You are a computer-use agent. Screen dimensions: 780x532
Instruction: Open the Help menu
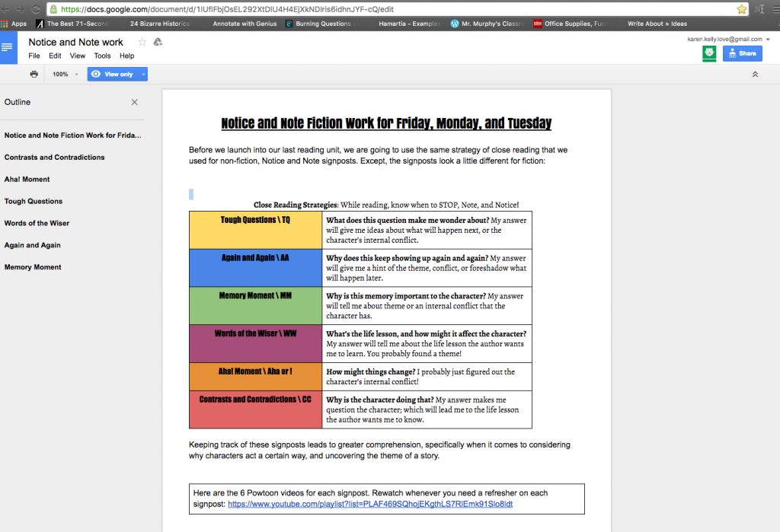[x=127, y=56]
